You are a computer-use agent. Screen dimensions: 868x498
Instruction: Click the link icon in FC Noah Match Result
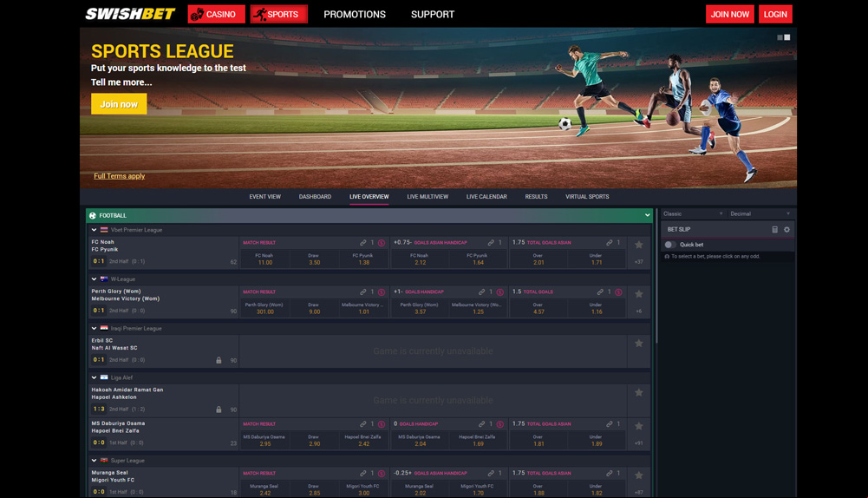point(363,243)
